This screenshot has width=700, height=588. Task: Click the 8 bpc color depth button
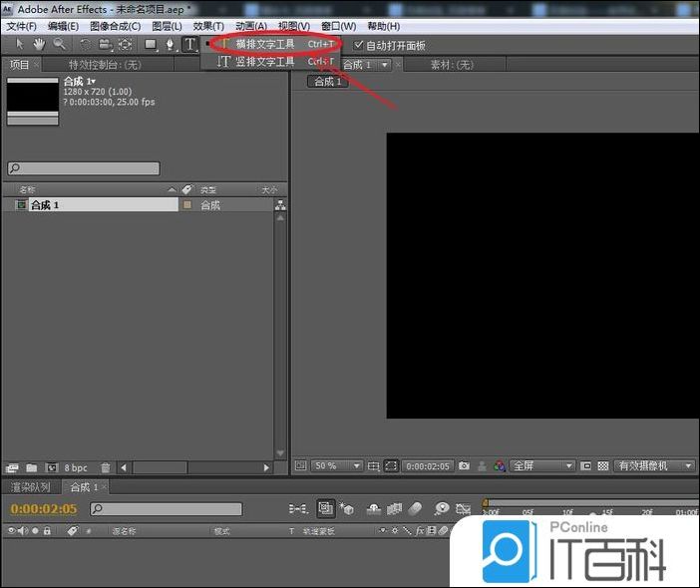76,467
